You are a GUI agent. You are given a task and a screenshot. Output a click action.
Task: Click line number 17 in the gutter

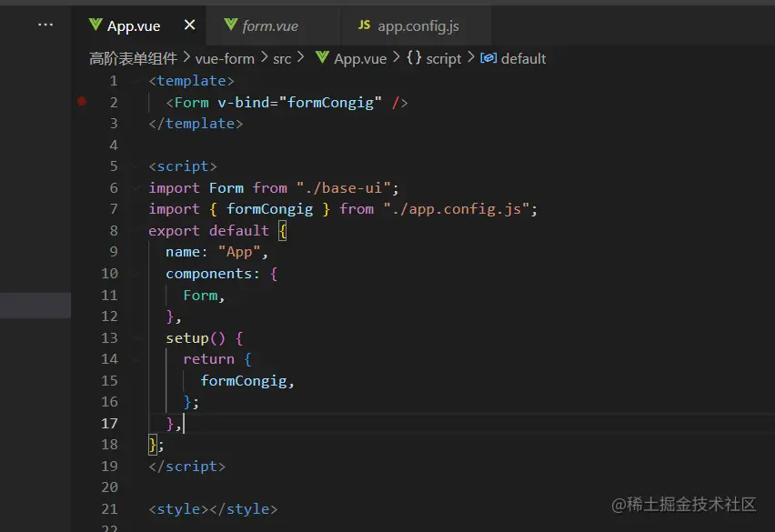110,424
